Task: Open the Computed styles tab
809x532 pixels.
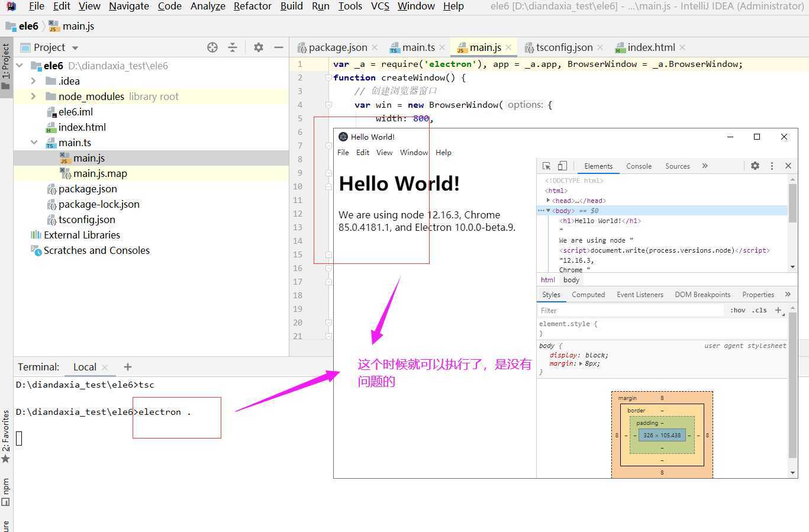Action: 588,295
